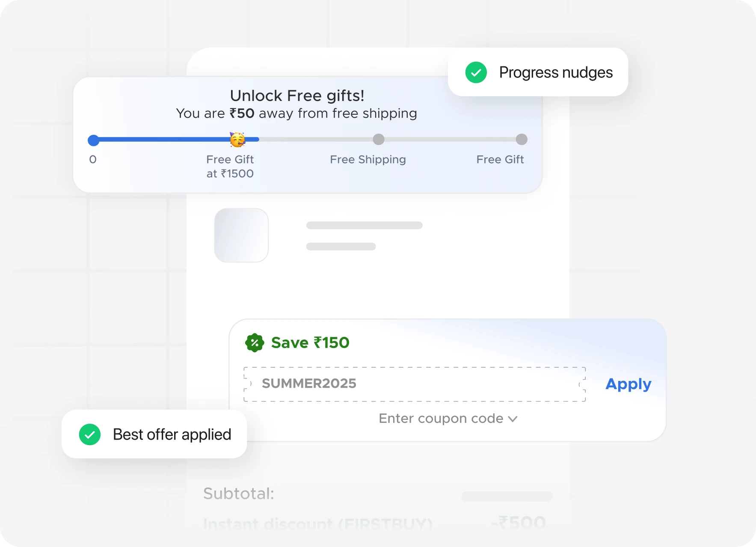756x547 pixels.
Task: Click the green percent discount badge icon
Action: pos(255,343)
